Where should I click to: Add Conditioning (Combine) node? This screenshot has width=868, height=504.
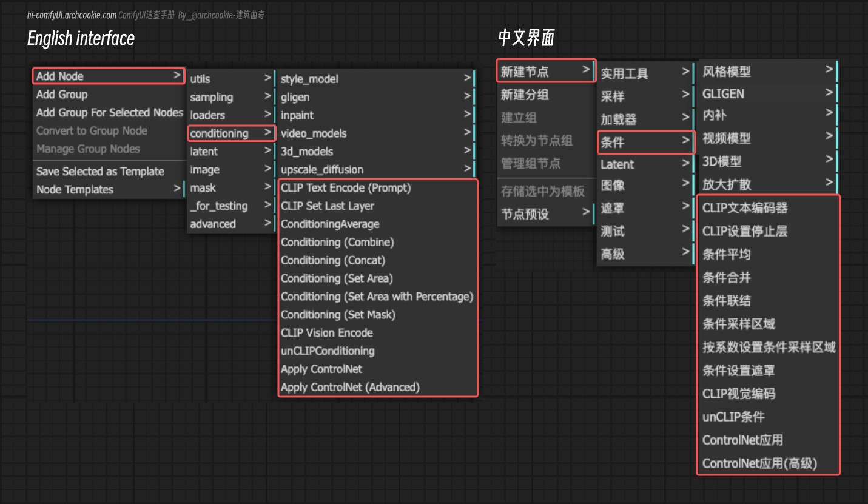377,243
